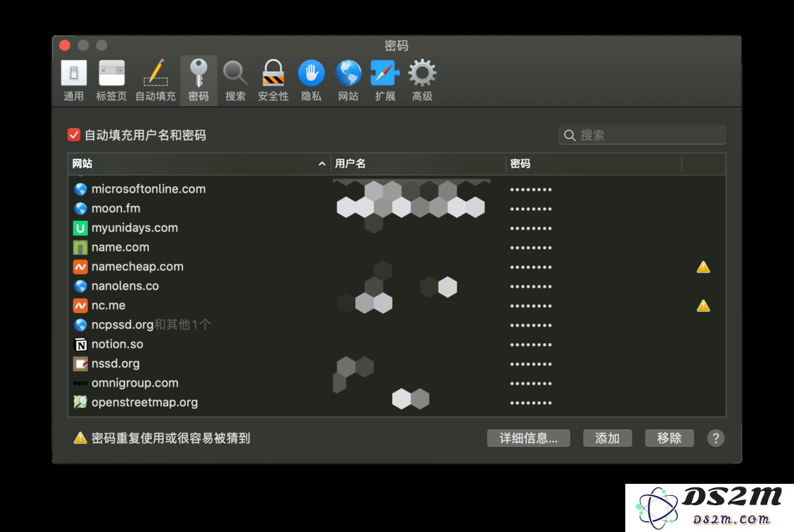794x532 pixels.
Task: Select the namecheap.com website name
Action: tap(138, 267)
